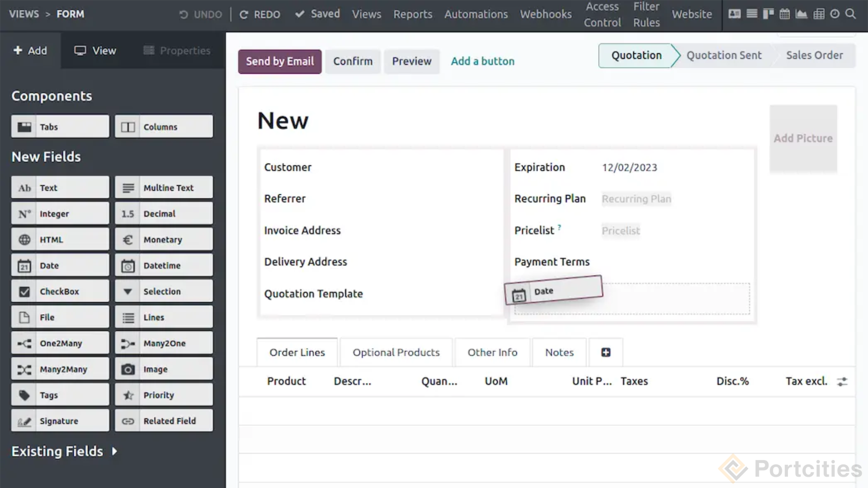Switch to the List view icon
The width and height of the screenshot is (868, 488).
point(752,14)
